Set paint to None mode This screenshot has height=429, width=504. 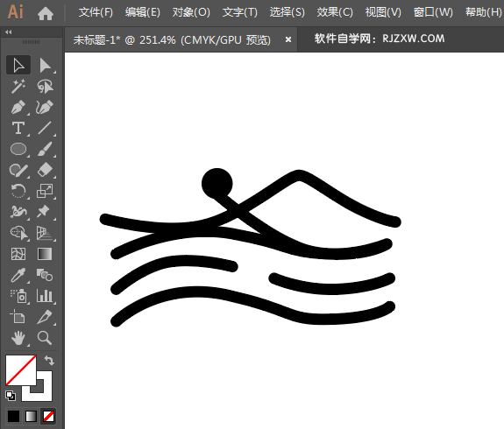(48, 417)
